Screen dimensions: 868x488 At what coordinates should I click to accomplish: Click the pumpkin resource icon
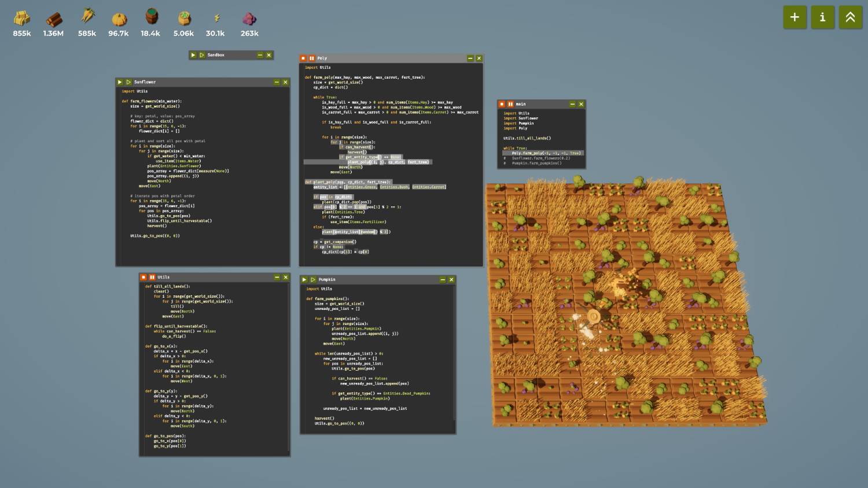tap(119, 19)
